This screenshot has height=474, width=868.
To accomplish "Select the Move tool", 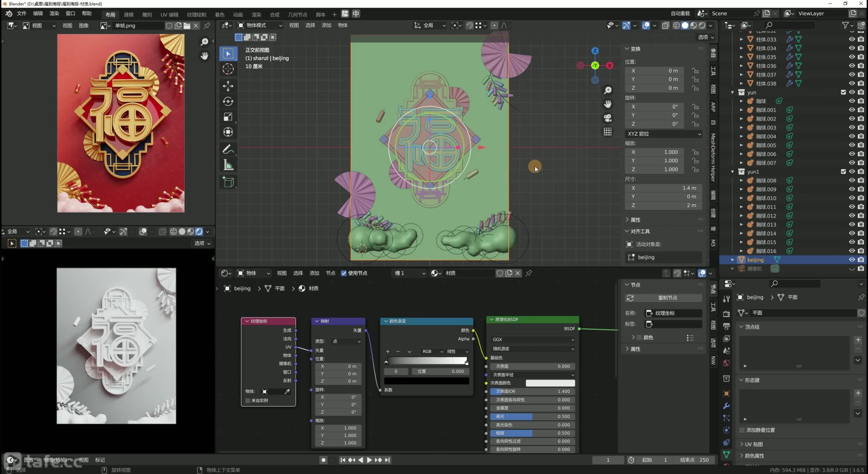I will click(x=228, y=86).
